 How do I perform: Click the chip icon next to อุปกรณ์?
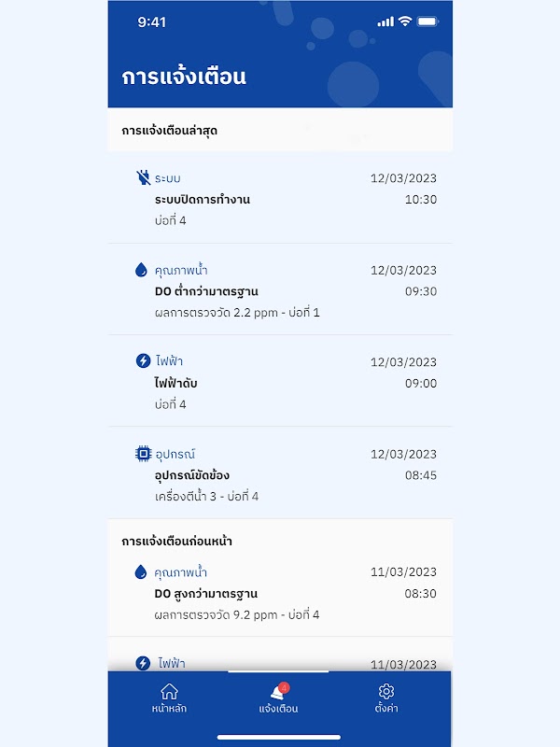(x=143, y=454)
